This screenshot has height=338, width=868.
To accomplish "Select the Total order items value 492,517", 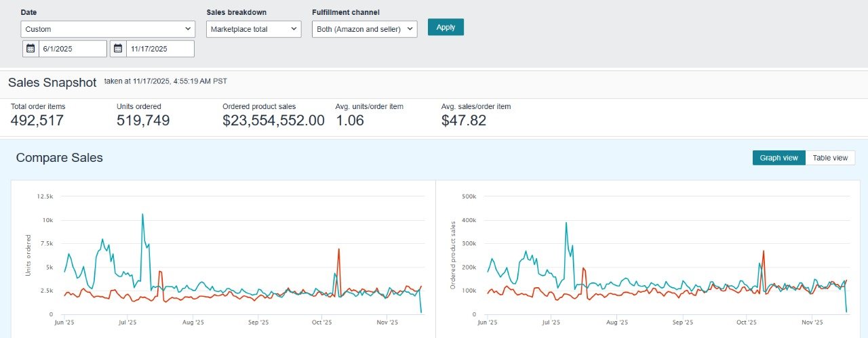I will [x=37, y=121].
